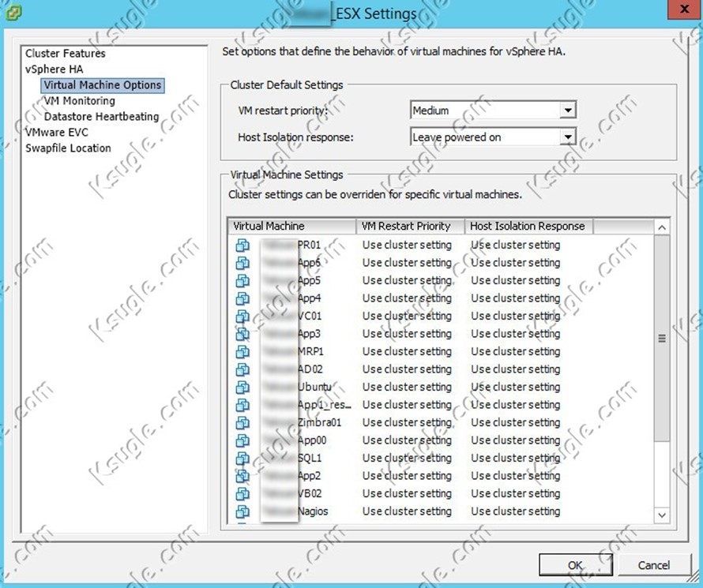
Task: Select VMware EVC in the left tree
Action: coord(57,132)
